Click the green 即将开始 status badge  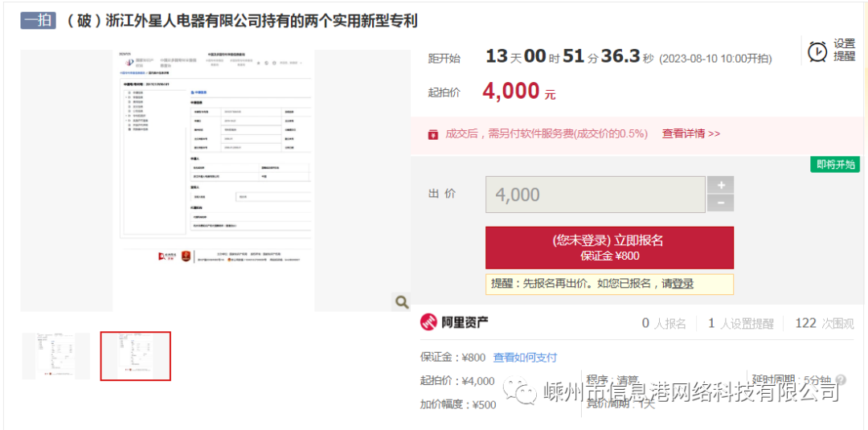click(x=836, y=165)
